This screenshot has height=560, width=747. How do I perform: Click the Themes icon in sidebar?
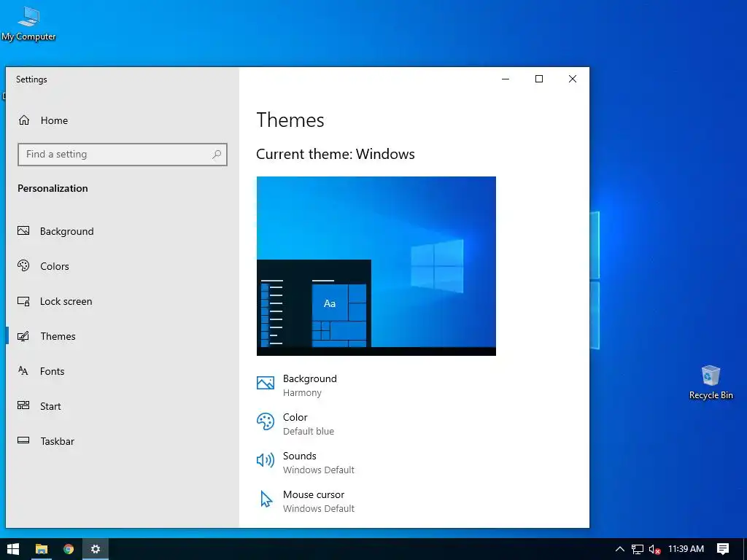pos(23,336)
